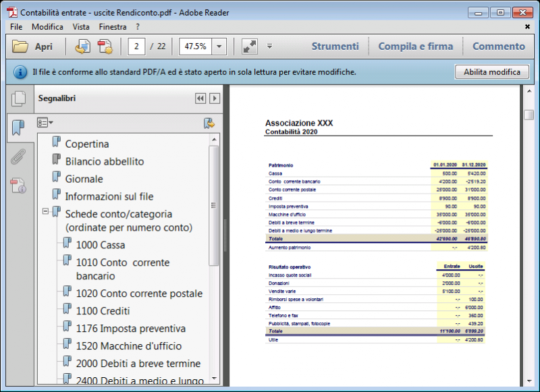
Task: Go to 1520 Macchine d'ufficio bookmark
Action: click(x=129, y=346)
